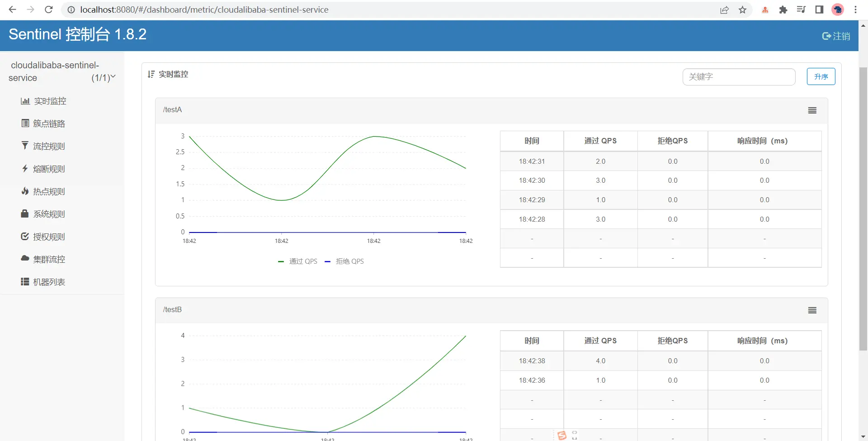The width and height of the screenshot is (868, 441).
Task: Click the scrollbar down arrow
Action: point(863,436)
